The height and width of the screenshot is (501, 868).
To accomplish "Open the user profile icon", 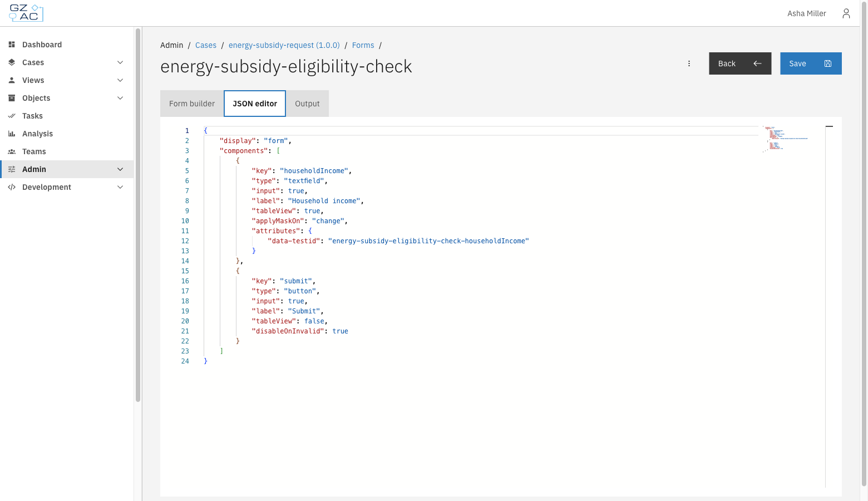I will [x=846, y=13].
